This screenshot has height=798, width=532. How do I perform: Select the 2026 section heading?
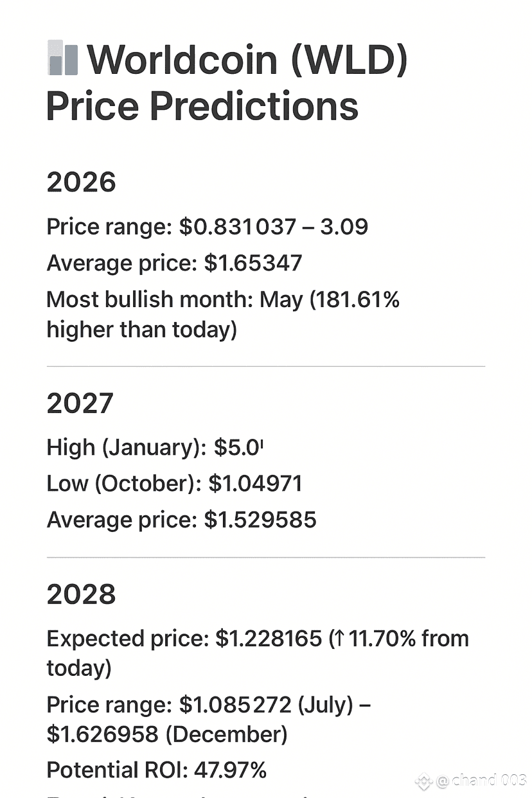pos(81,182)
